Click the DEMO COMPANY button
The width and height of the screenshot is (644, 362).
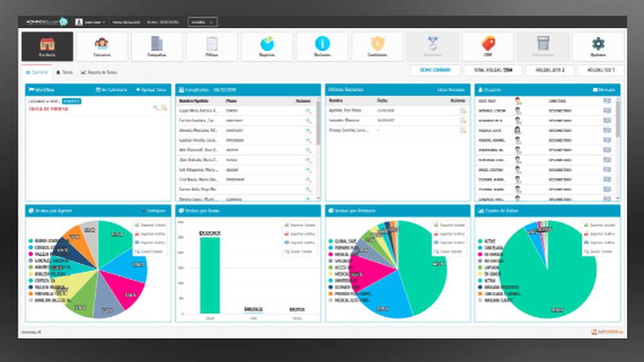[x=435, y=70]
